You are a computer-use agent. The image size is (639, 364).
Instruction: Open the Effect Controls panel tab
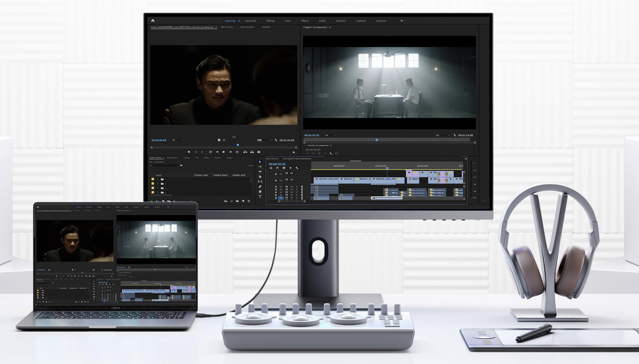pyautogui.click(x=227, y=27)
